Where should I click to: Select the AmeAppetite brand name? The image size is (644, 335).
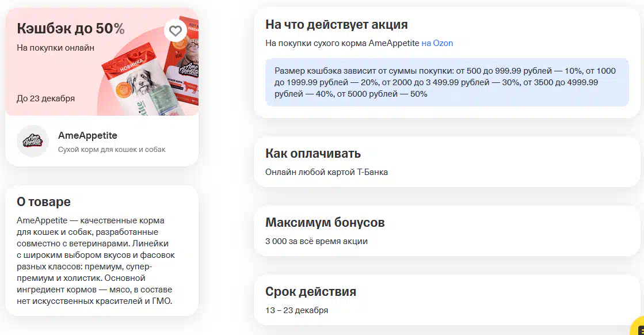click(x=87, y=135)
